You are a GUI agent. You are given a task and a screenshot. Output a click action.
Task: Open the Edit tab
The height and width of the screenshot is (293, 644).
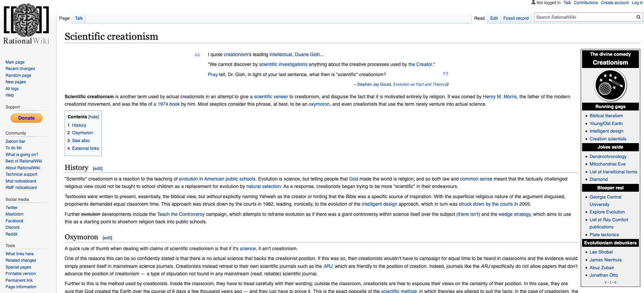point(494,18)
